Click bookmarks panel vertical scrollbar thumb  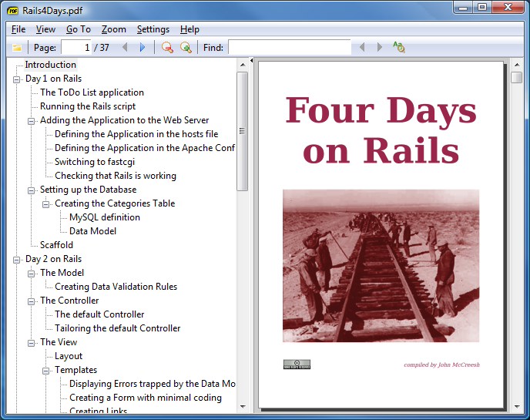pos(242,131)
